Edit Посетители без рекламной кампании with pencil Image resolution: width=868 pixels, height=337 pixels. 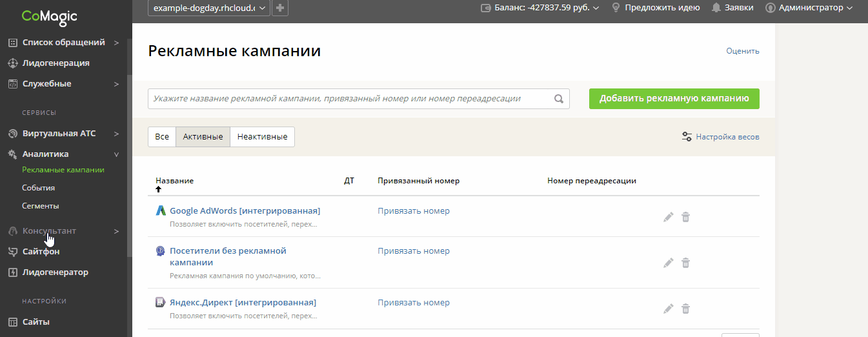(669, 263)
